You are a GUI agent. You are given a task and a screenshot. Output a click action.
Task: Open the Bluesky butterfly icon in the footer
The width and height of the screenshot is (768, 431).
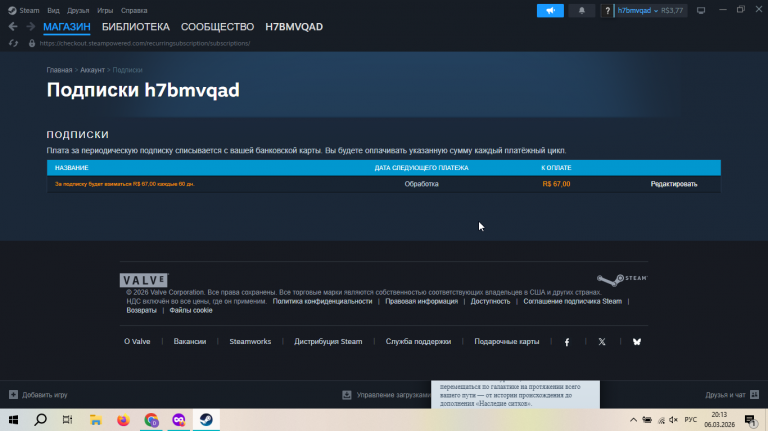point(637,342)
